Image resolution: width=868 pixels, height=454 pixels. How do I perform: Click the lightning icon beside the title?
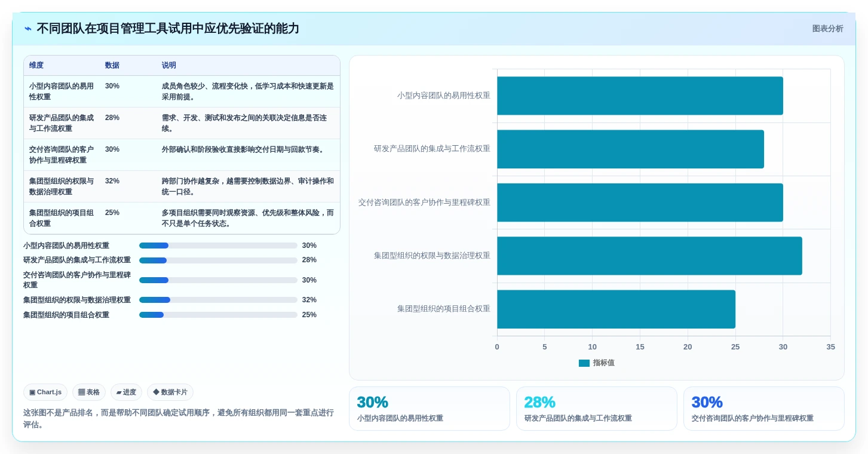tap(28, 29)
